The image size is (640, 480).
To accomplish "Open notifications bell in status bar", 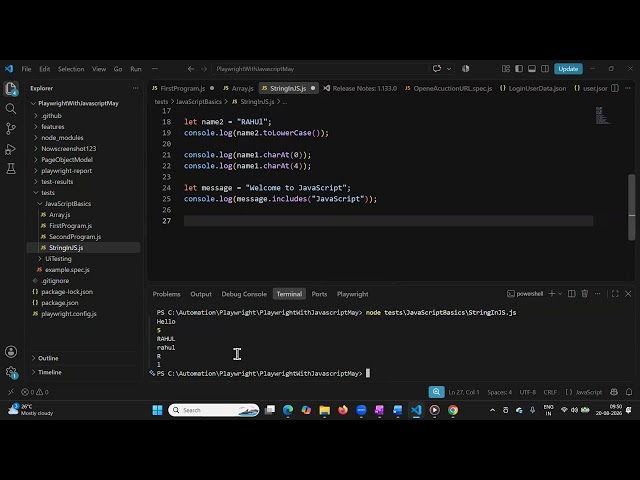I will 629,392.
